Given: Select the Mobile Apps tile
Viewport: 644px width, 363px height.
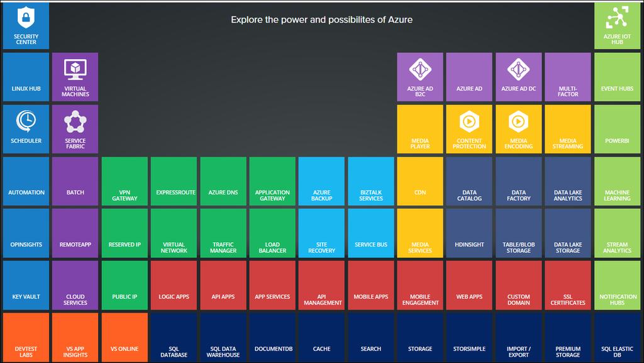Looking at the screenshot, I should (371, 286).
